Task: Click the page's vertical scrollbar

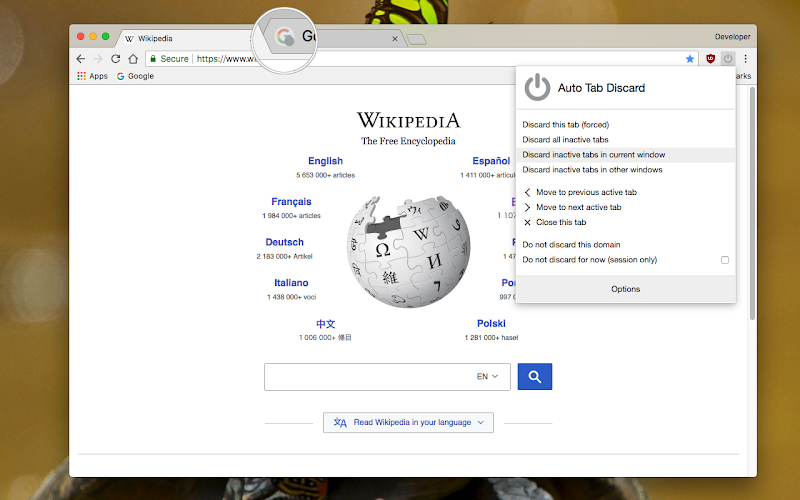Action: coord(752,204)
